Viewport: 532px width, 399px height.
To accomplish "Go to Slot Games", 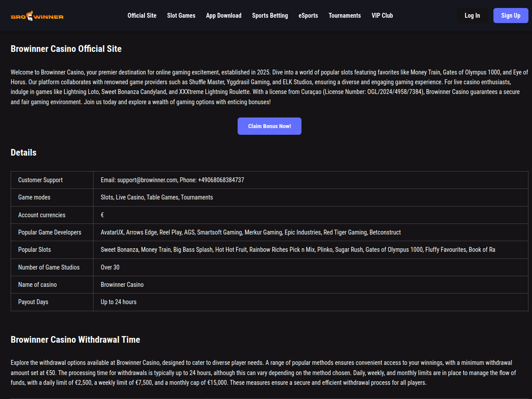I will [181, 16].
